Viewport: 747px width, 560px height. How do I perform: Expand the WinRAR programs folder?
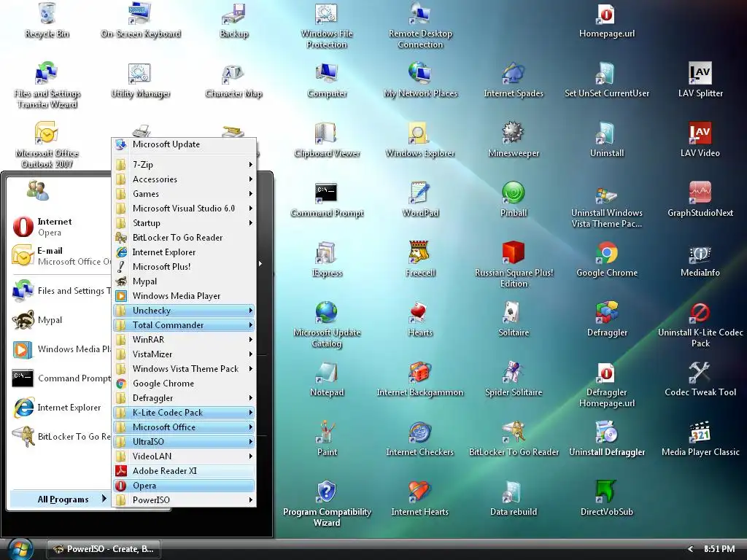tap(184, 340)
